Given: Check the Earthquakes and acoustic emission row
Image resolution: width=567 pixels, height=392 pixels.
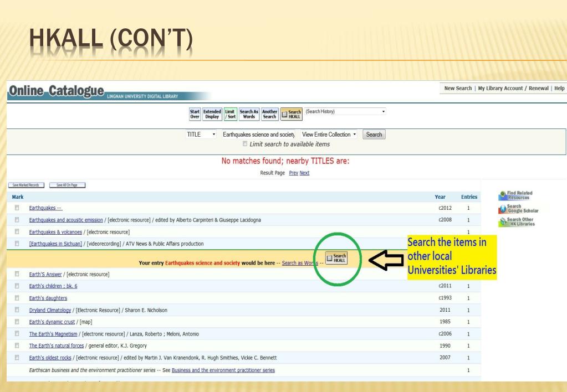Looking at the screenshot, I should coord(17,220).
